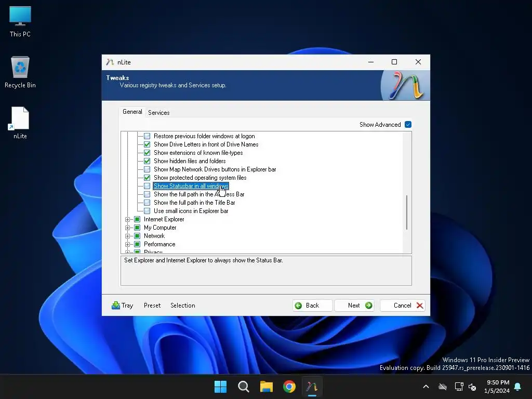Open taskbar Search
Screen dimensions: 532x399
pyautogui.click(x=243, y=387)
